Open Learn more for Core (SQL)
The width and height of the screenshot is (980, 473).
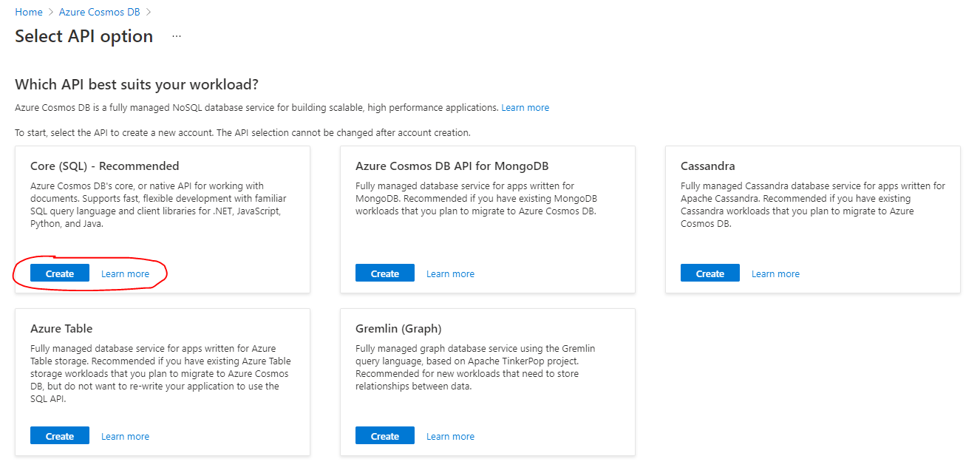(125, 273)
